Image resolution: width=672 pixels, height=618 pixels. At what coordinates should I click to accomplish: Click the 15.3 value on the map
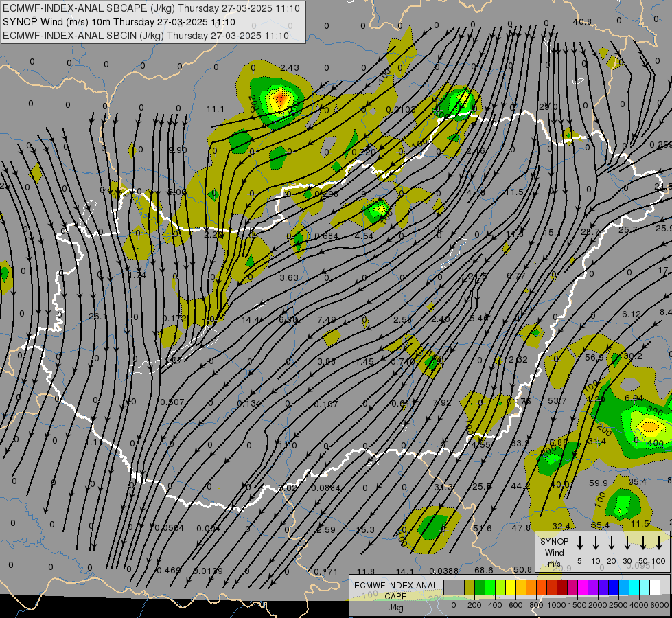(365, 530)
